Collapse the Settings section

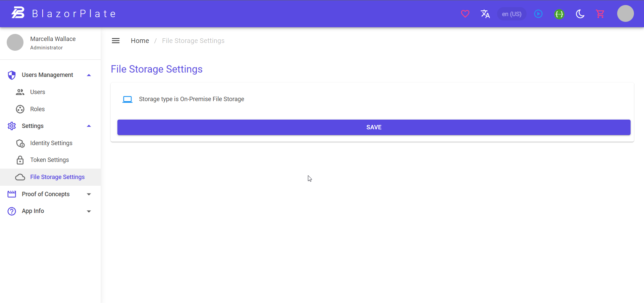tap(89, 126)
